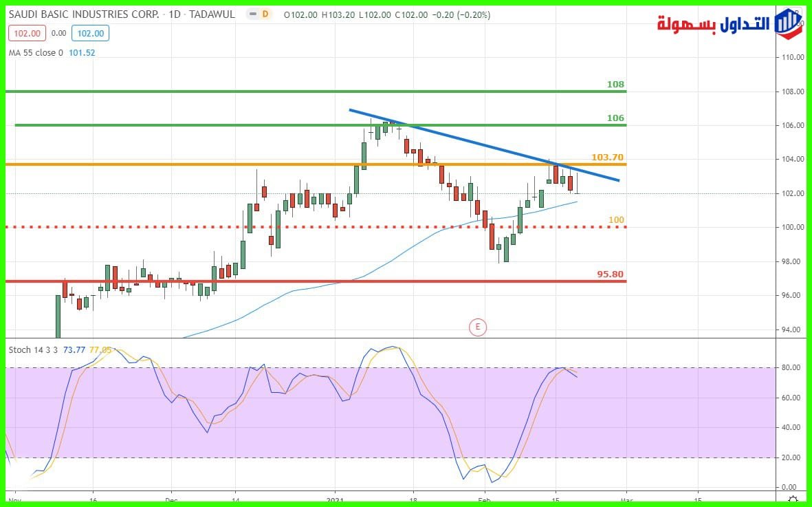Select the 'Stoch 14 3 3' indicator legend
The image size is (812, 507).
[x=34, y=350]
